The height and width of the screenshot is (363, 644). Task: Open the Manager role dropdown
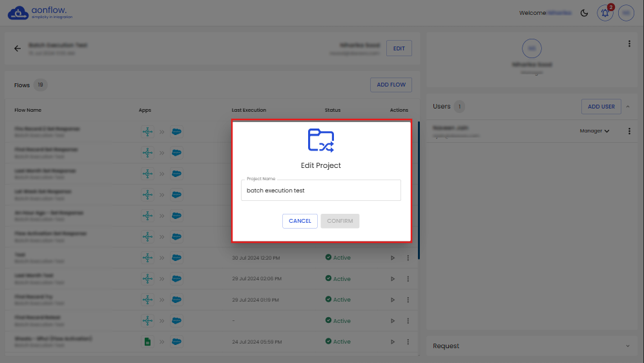[x=594, y=131]
